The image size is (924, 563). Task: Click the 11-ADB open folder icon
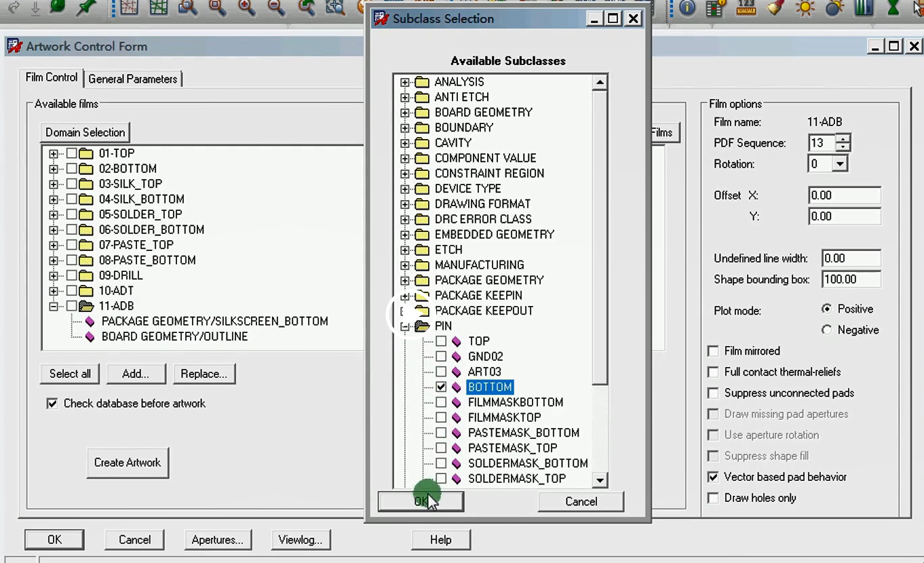pos(86,306)
